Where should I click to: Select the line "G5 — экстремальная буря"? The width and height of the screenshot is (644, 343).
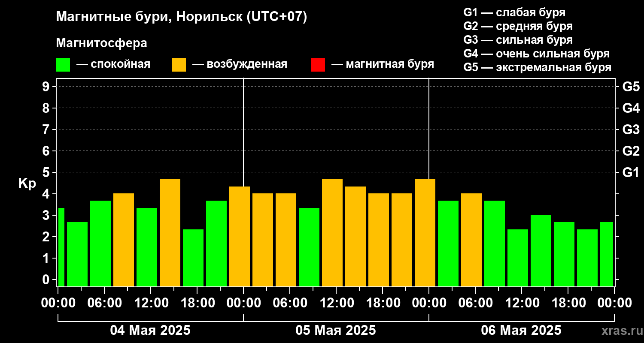[x=537, y=67]
